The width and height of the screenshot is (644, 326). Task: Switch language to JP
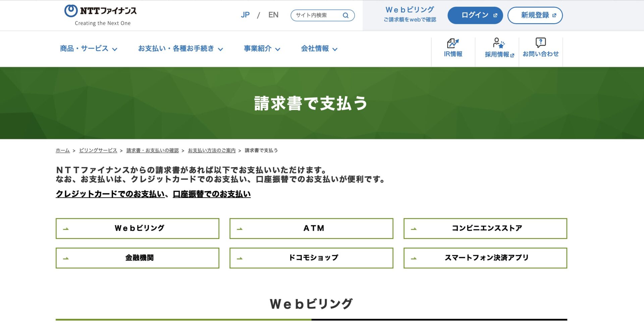coord(245,15)
